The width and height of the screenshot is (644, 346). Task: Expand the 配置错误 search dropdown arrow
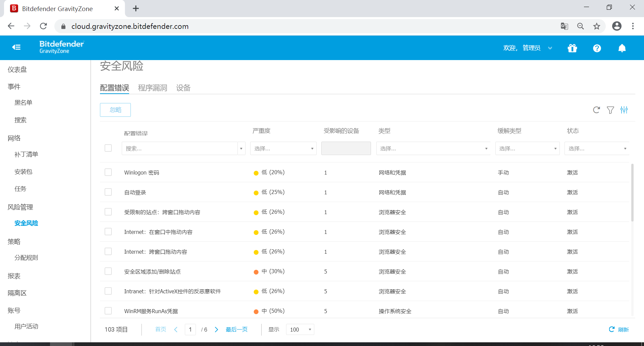coord(241,148)
